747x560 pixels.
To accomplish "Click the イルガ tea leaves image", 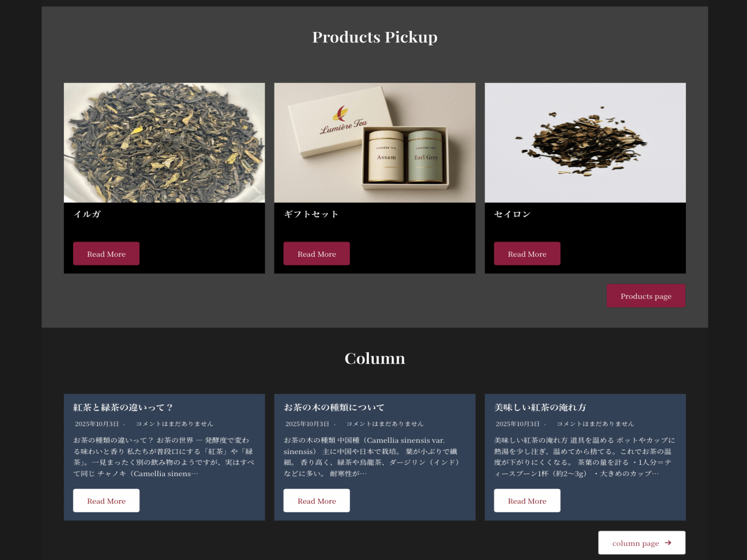I will coord(164,143).
